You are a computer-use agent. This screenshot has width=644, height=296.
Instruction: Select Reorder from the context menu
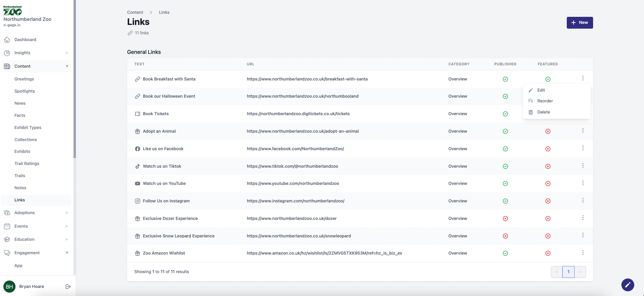(x=545, y=101)
